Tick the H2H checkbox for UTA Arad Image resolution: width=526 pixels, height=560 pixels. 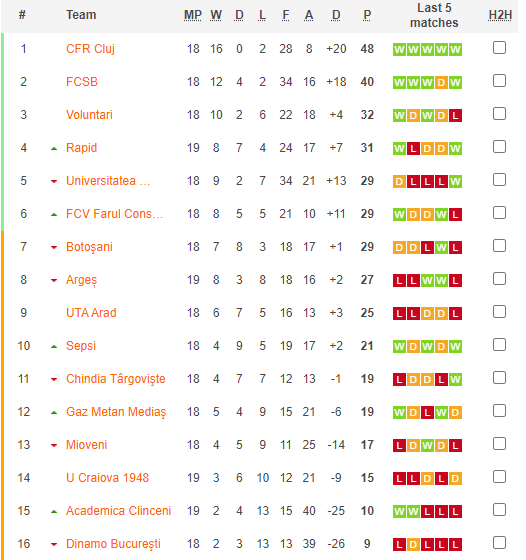499,312
